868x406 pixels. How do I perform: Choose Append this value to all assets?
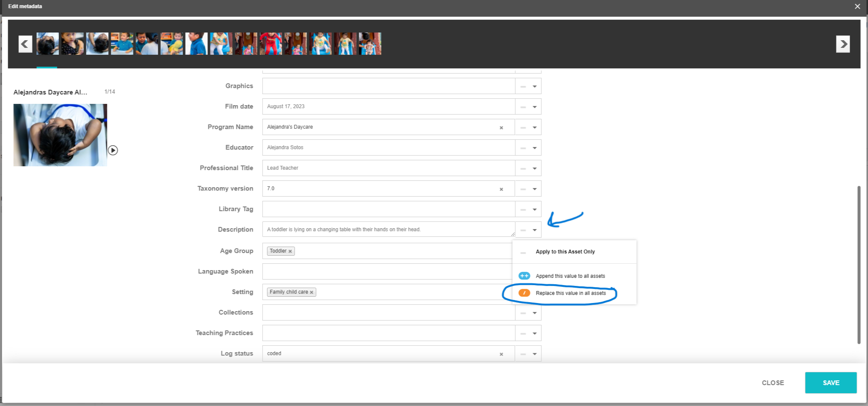(570, 276)
